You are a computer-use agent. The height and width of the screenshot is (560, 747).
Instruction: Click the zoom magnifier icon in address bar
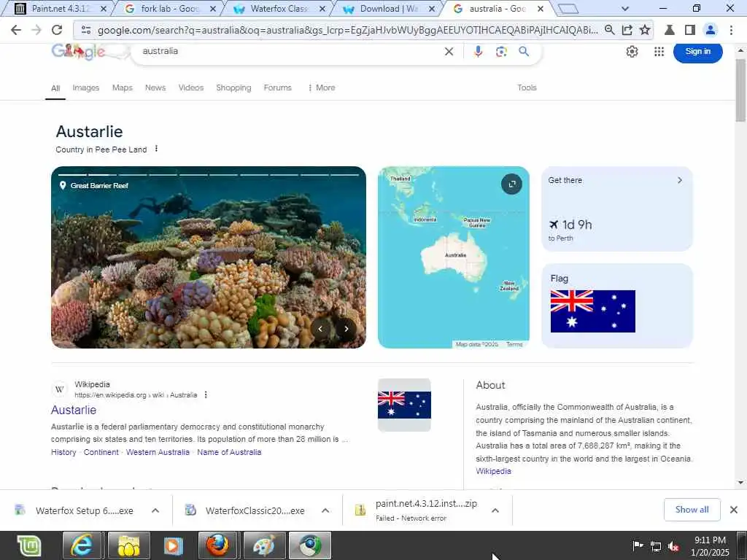coord(609,30)
